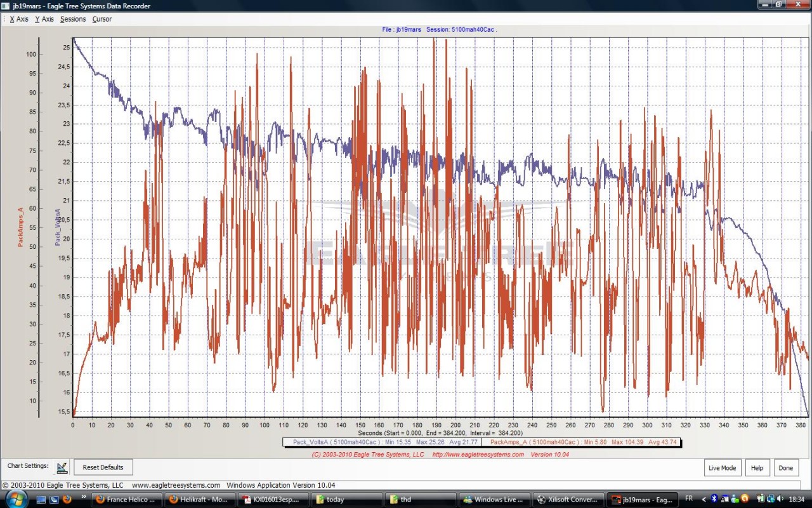Open the FR language bar selector

(x=689, y=499)
